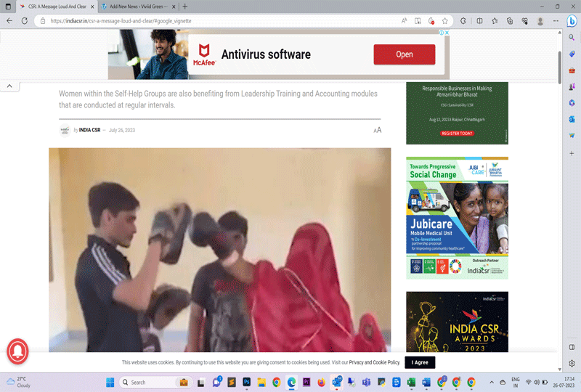This screenshot has height=392, width=581.
Task: Open a new browser tab
Action: [185, 7]
